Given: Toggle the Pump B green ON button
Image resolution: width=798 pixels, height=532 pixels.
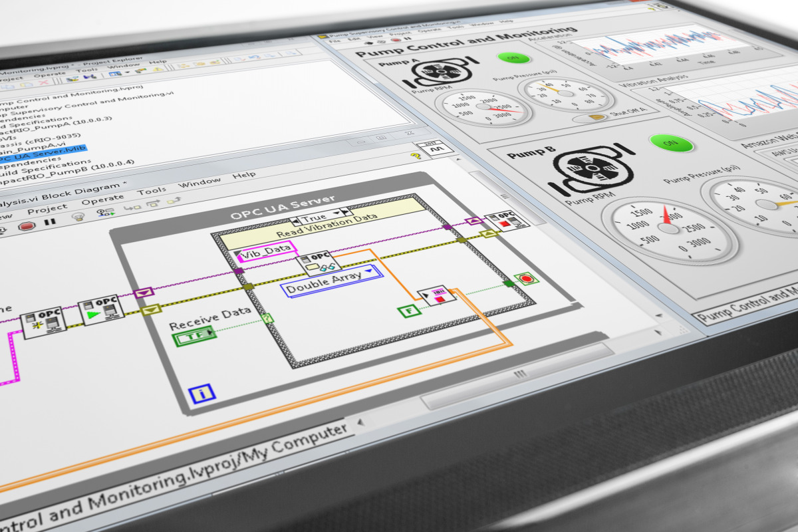Looking at the screenshot, I should point(671,142).
